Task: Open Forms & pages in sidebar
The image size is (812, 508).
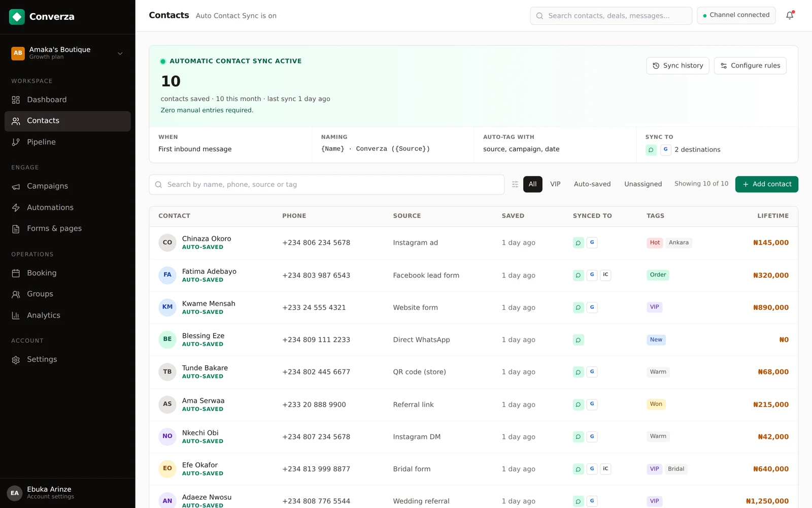Action: tap(67, 229)
